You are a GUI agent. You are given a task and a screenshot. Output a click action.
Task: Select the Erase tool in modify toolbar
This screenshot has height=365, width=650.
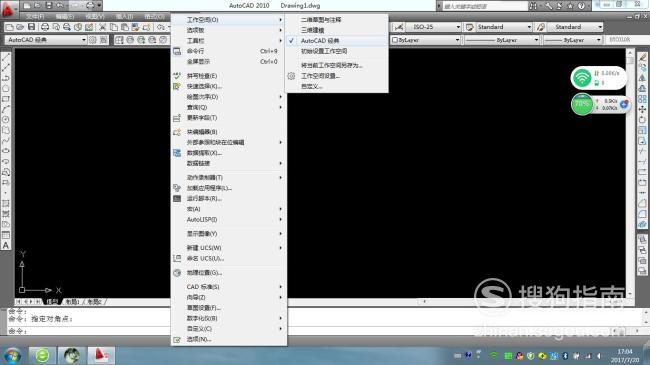pos(642,57)
